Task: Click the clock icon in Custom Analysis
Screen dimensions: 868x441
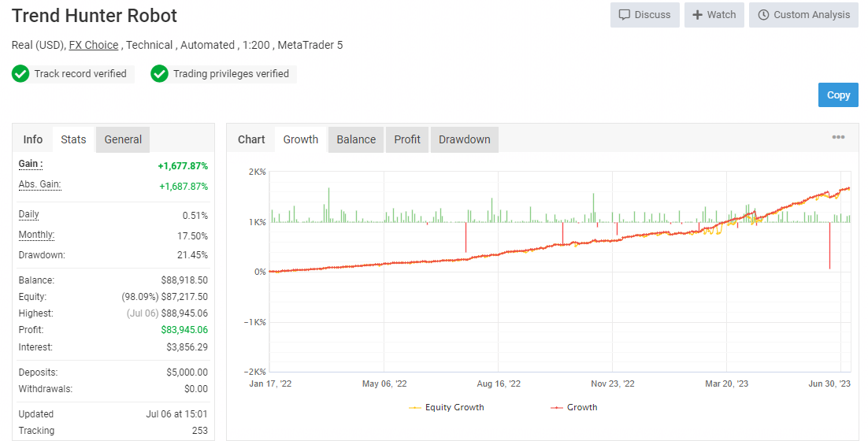Action: [763, 15]
